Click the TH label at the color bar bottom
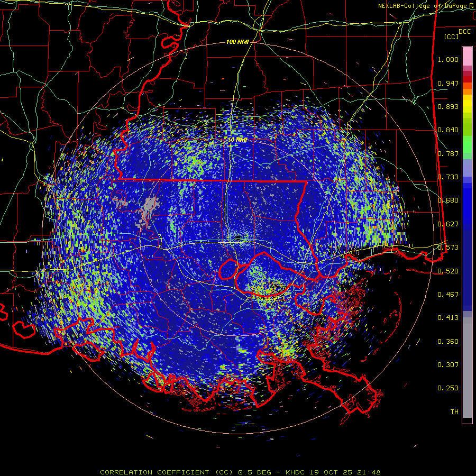 (454, 412)
